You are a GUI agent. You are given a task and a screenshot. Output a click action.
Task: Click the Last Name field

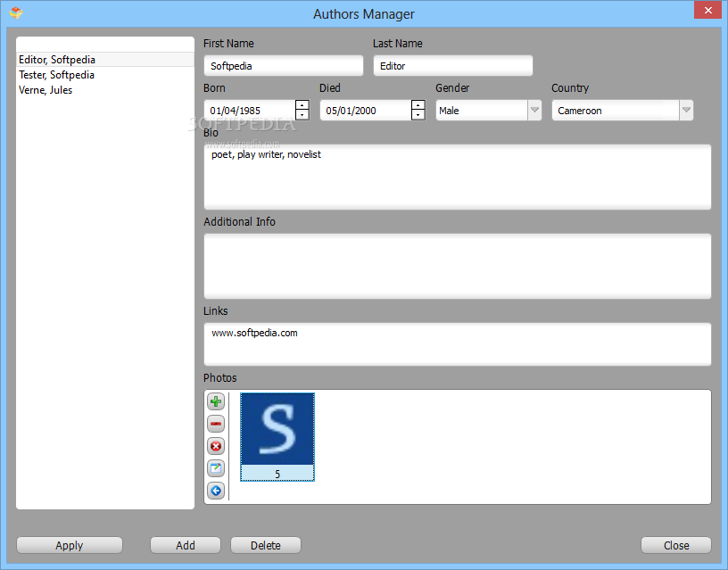click(452, 66)
